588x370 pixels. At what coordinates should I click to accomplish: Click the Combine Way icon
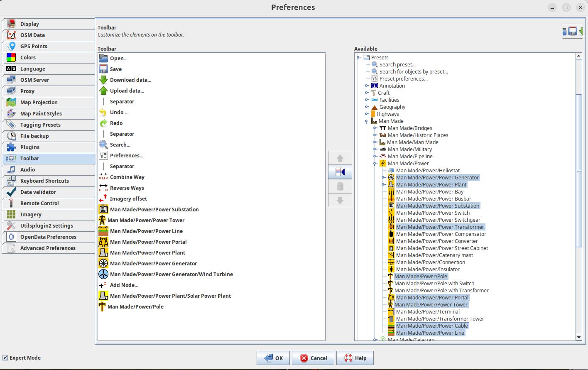(103, 177)
